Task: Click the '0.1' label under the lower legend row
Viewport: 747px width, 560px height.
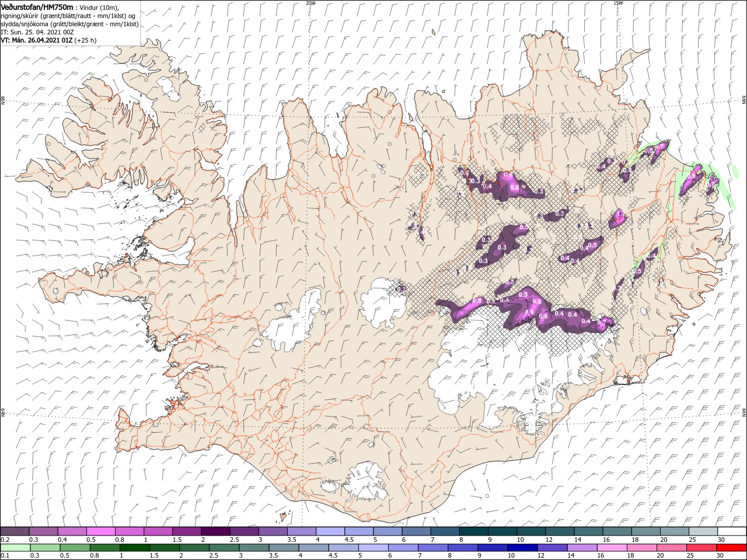Action: pyautogui.click(x=4, y=556)
